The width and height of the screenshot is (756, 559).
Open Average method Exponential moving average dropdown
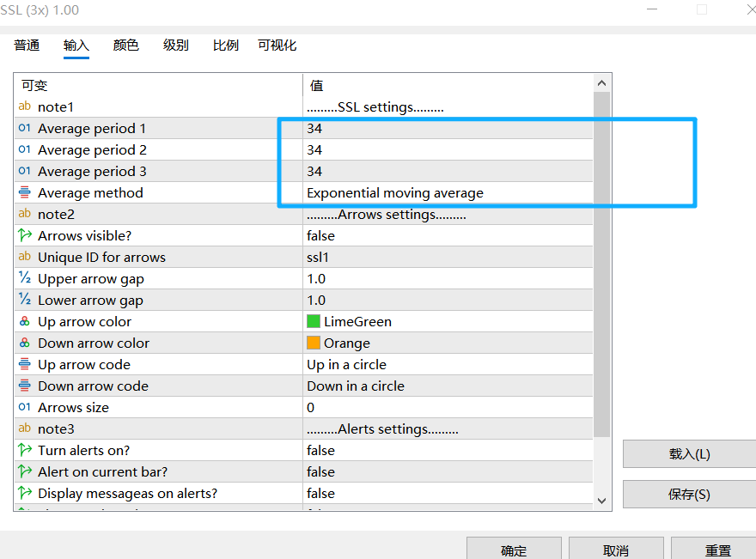(448, 192)
